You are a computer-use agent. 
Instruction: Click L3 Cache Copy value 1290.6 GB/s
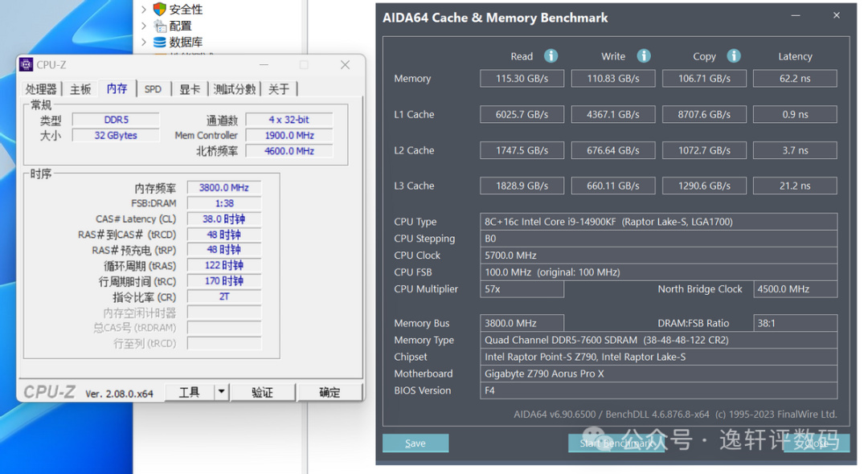(x=704, y=186)
